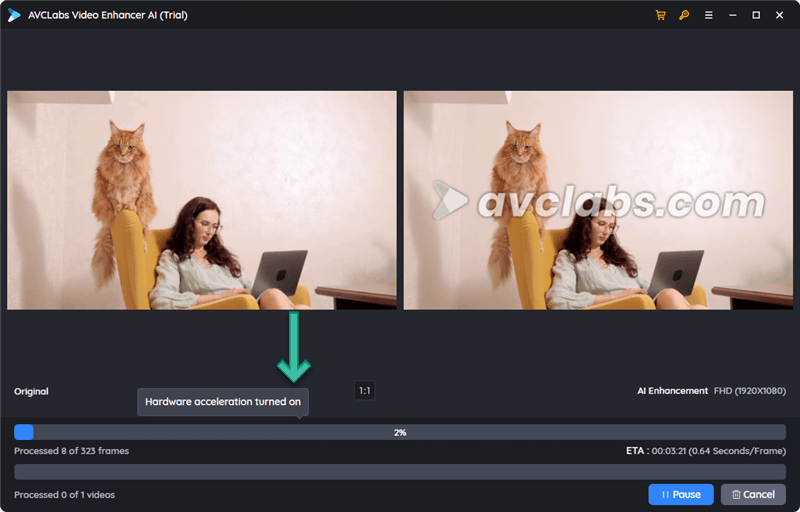Image resolution: width=800 pixels, height=512 pixels.
Task: Click the 'FHD (1920X1080)' resolution text
Action: (749, 391)
